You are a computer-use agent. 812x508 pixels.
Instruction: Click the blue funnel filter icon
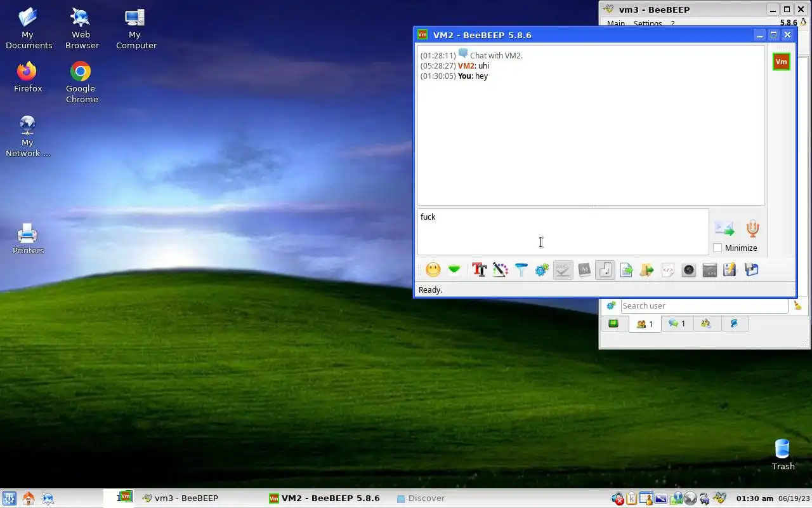coord(521,270)
